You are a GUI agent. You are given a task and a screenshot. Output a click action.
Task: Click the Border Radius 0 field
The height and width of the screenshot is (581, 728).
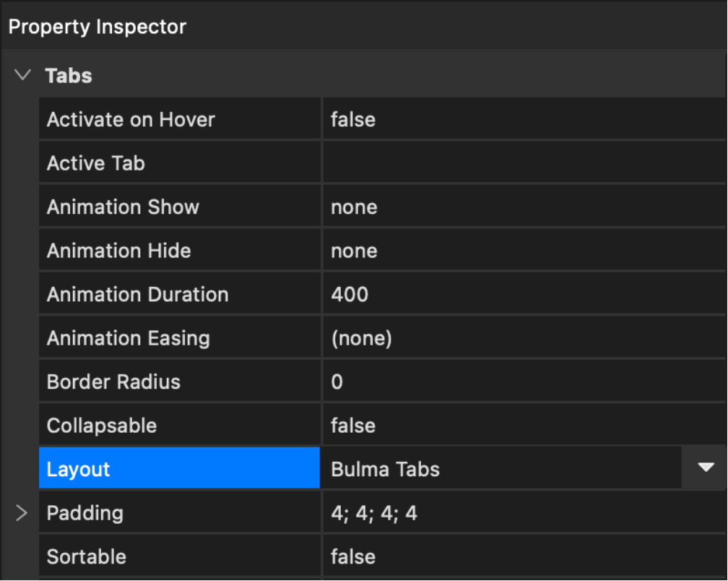(337, 382)
